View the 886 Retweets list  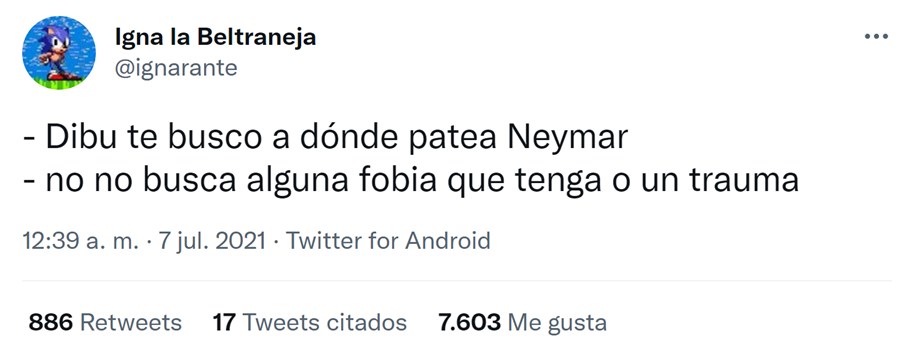click(105, 322)
